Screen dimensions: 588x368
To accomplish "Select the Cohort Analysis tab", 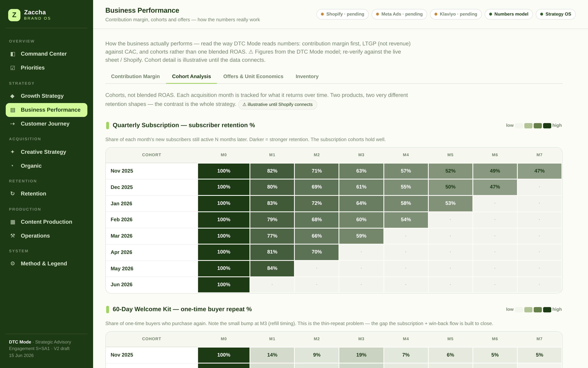I will [192, 76].
